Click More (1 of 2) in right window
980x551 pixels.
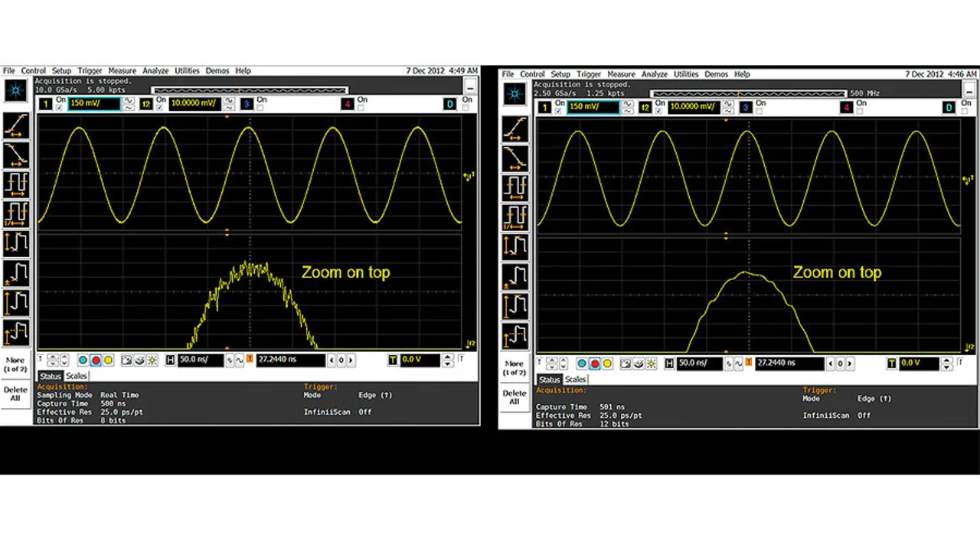514,367
